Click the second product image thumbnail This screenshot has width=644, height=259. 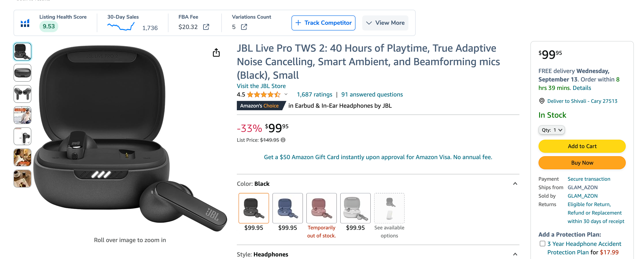[x=23, y=73]
